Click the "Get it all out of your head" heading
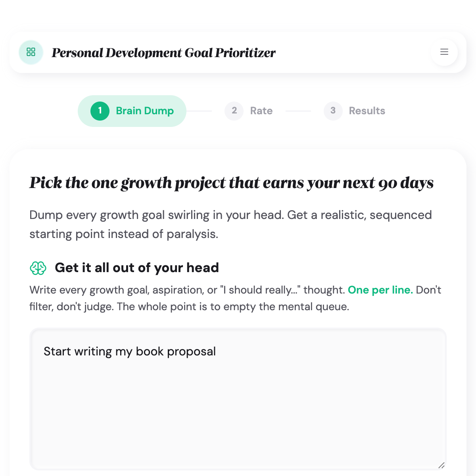 click(x=137, y=268)
